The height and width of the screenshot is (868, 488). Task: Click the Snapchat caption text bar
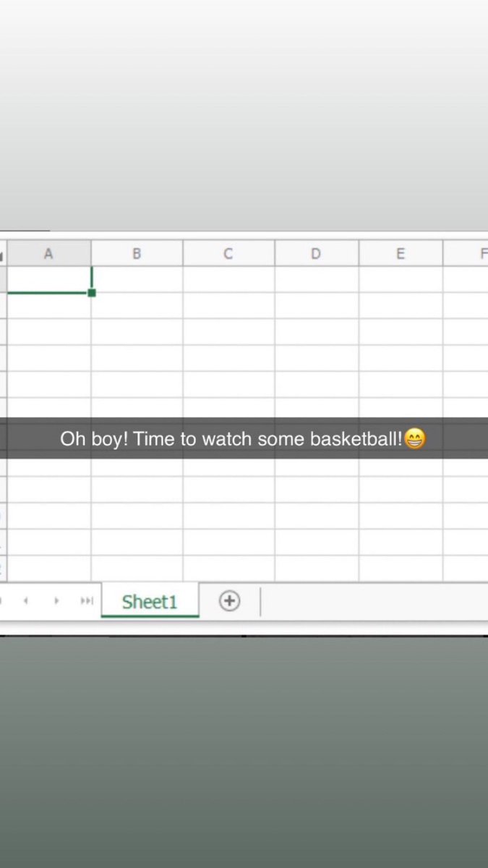tap(244, 438)
